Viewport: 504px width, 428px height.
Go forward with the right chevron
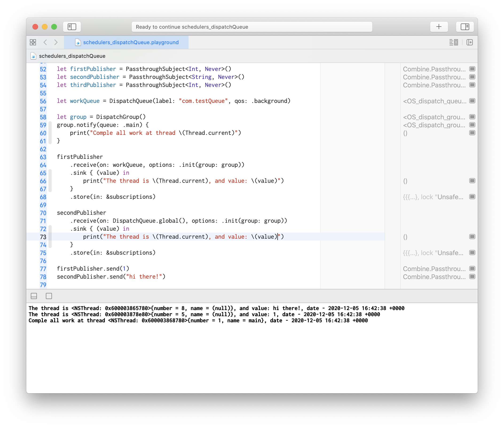tap(56, 42)
